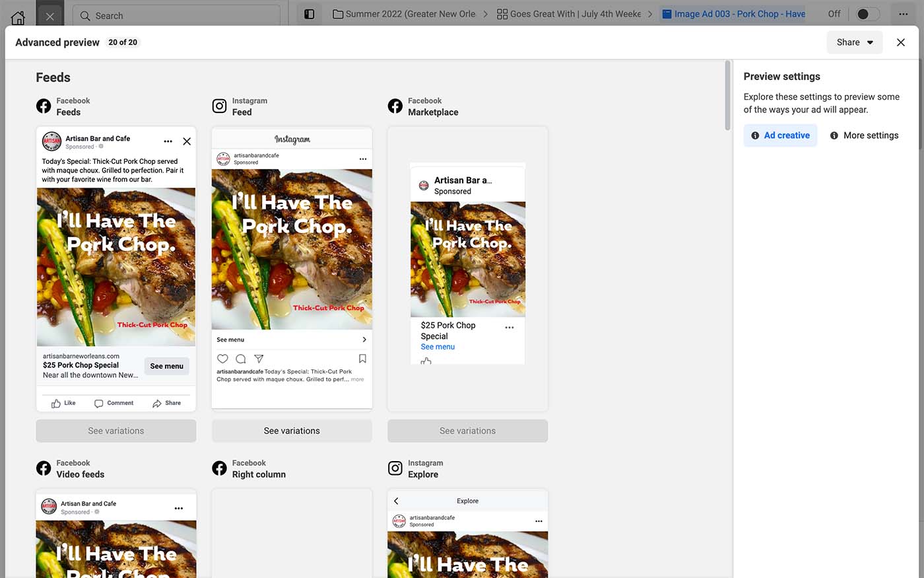The image size is (924, 578).
Task: Click the Instagram heart like icon
Action: (x=222, y=359)
